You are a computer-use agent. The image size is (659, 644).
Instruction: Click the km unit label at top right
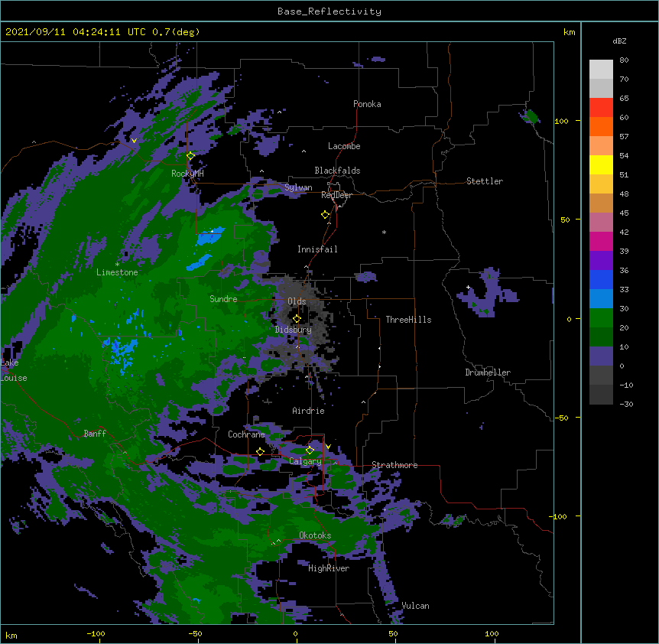[569, 32]
